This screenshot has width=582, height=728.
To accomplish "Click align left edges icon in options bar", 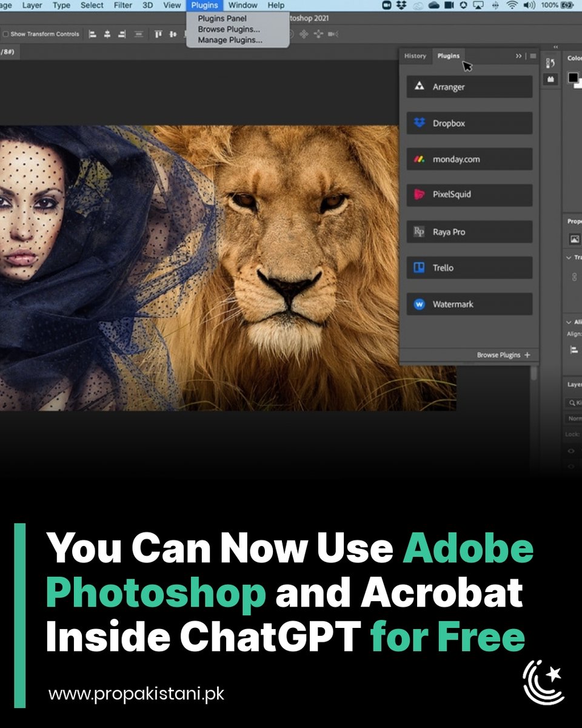I will tap(93, 34).
